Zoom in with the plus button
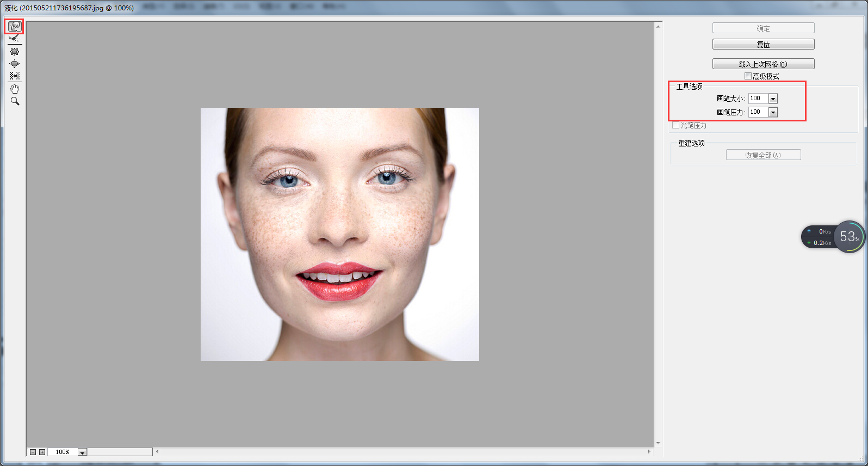The height and width of the screenshot is (466, 868). pos(42,452)
